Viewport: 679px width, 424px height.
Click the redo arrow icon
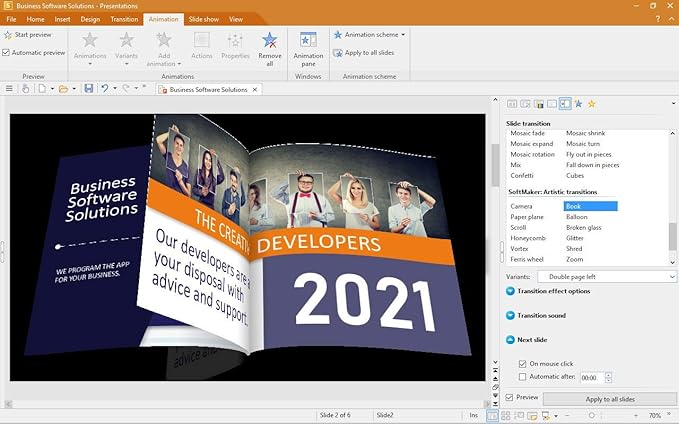point(126,88)
